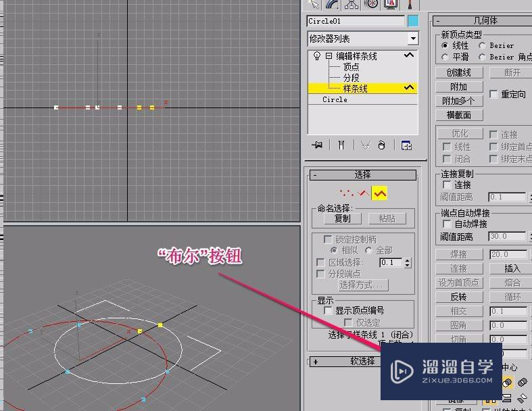532x411 pixels.
Task: Select the Circle base object in stack
Action: point(335,99)
